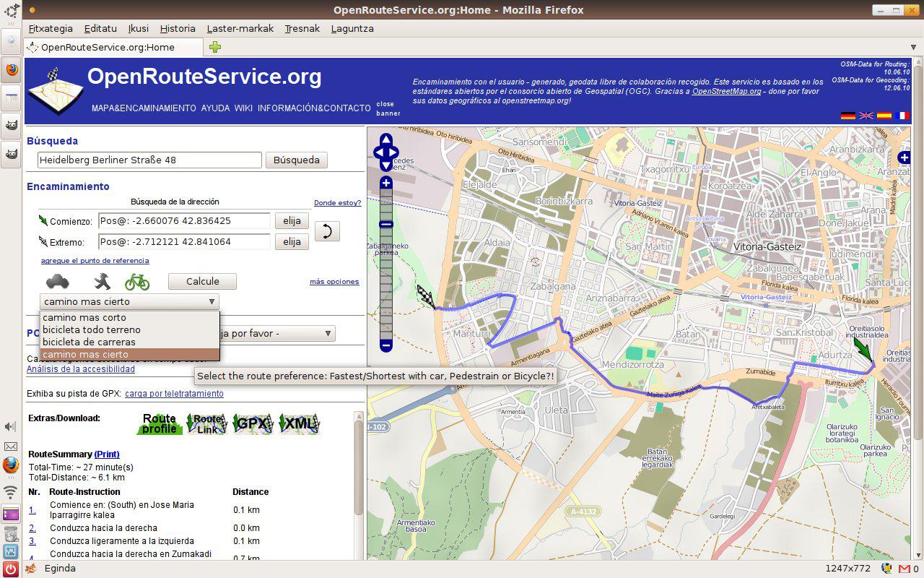This screenshot has width=924, height=578.
Task: Open the Laster-markak menu
Action: (x=240, y=28)
